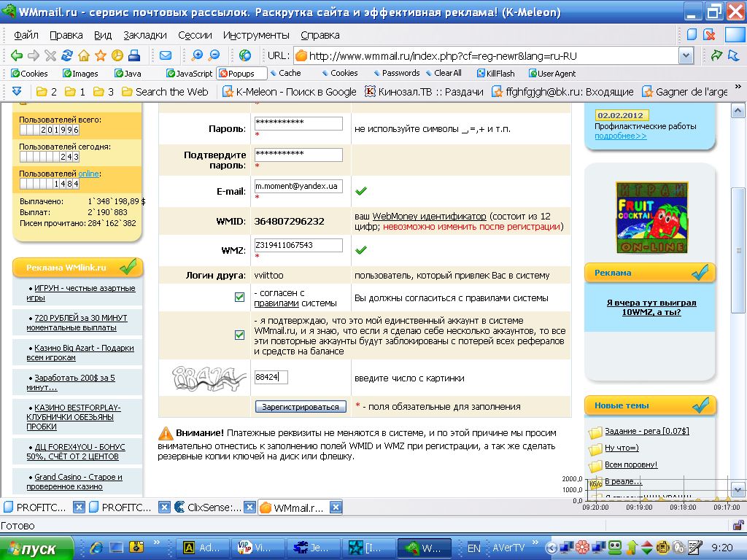Zoom in with the magnifier plus icon
This screenshot has height=560, width=747.
[x=197, y=55]
